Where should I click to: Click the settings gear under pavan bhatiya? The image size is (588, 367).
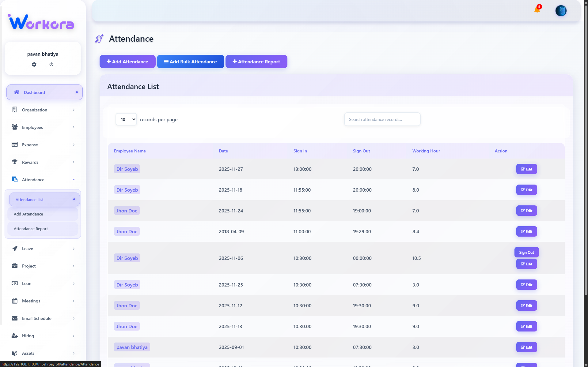(34, 64)
